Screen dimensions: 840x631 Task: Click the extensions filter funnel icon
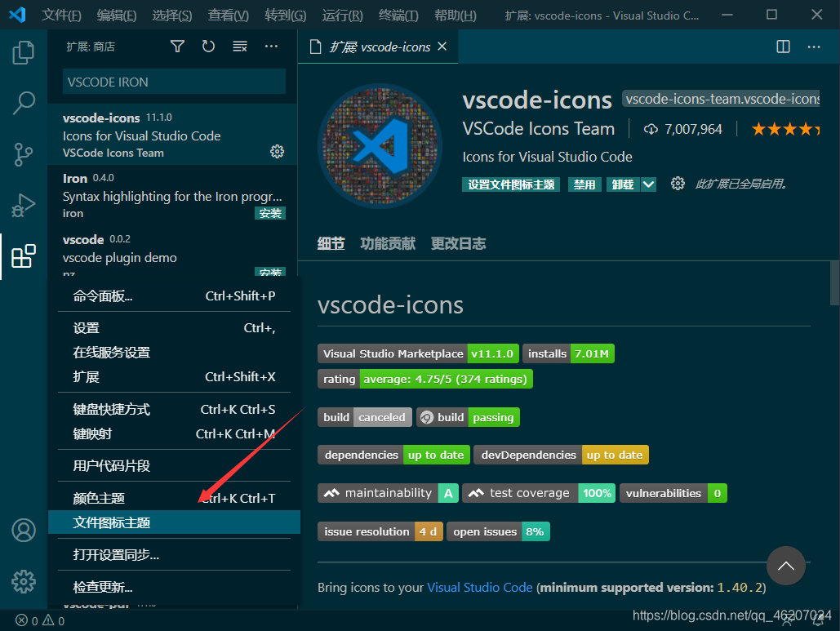177,47
